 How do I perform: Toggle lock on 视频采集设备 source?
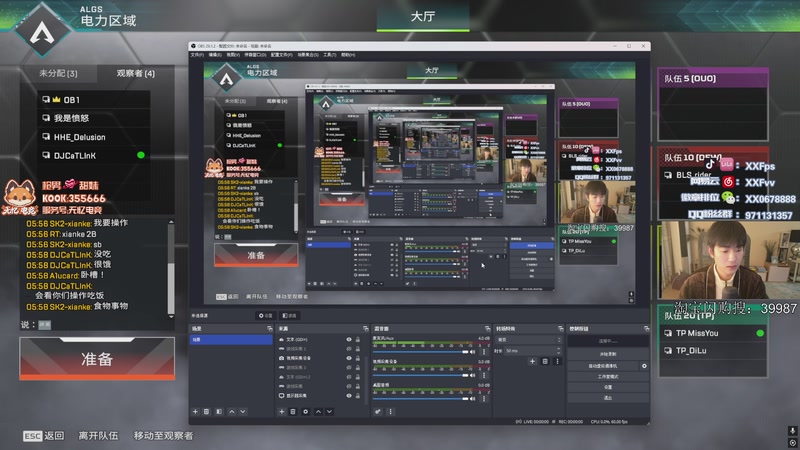(x=358, y=358)
